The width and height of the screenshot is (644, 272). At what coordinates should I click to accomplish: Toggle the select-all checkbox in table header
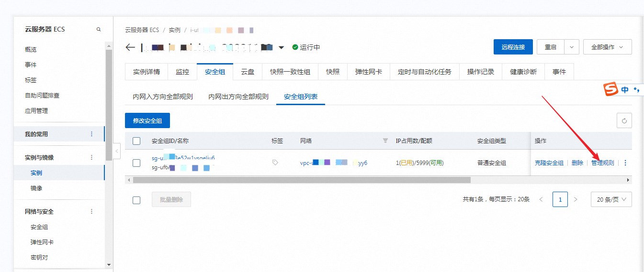pos(136,141)
